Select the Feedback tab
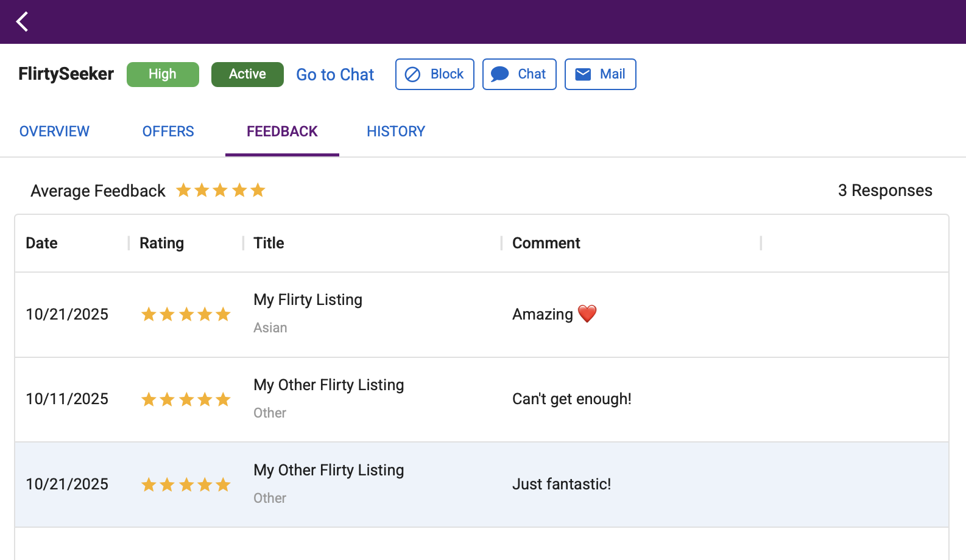966x560 pixels. (282, 131)
